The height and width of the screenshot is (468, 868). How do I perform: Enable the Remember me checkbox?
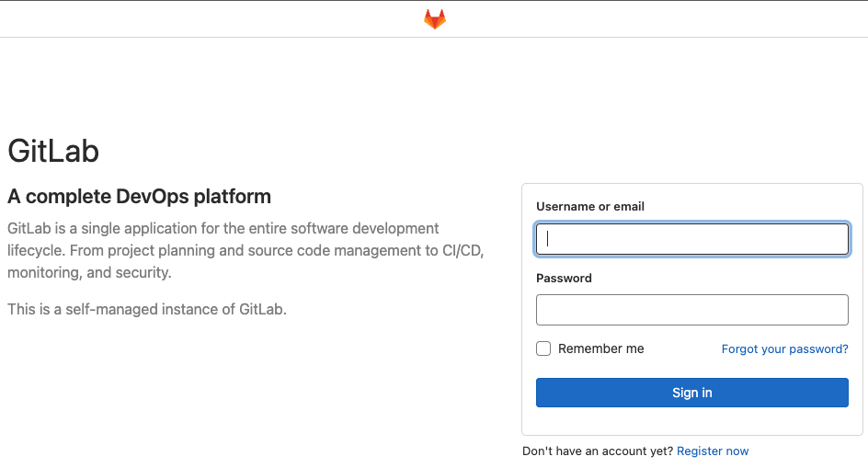(x=543, y=348)
